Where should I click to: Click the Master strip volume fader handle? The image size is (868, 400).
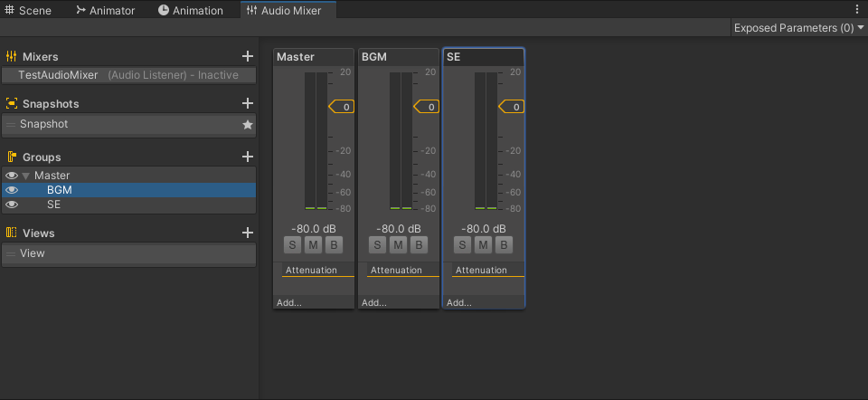(342, 107)
